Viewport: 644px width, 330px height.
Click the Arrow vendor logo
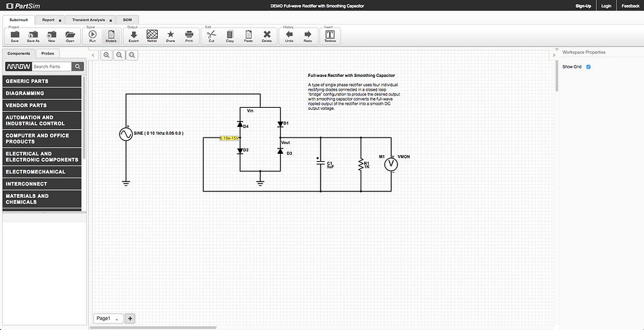[18, 66]
